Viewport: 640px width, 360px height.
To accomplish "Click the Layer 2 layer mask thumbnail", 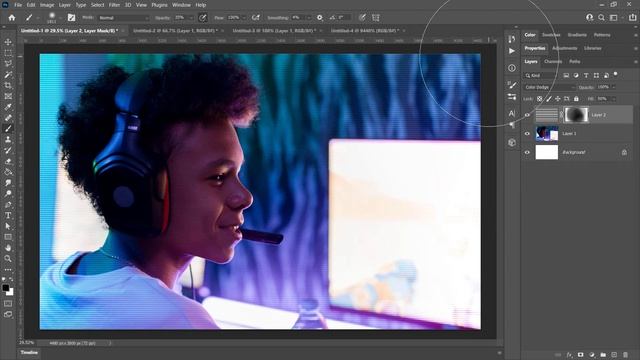I will tap(576, 115).
